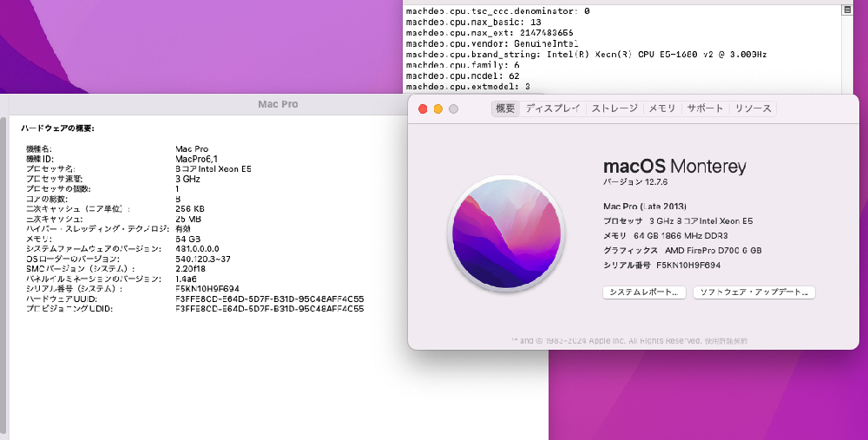
Task: Click the Terminal split pane icon
Action: coord(847,10)
